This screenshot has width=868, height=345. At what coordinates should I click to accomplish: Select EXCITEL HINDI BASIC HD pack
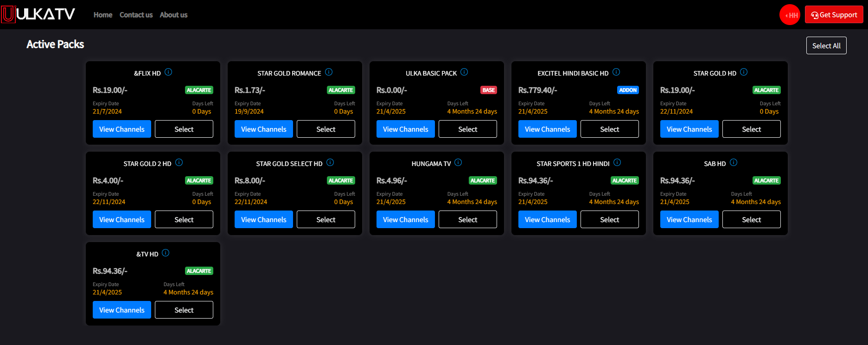pos(610,129)
